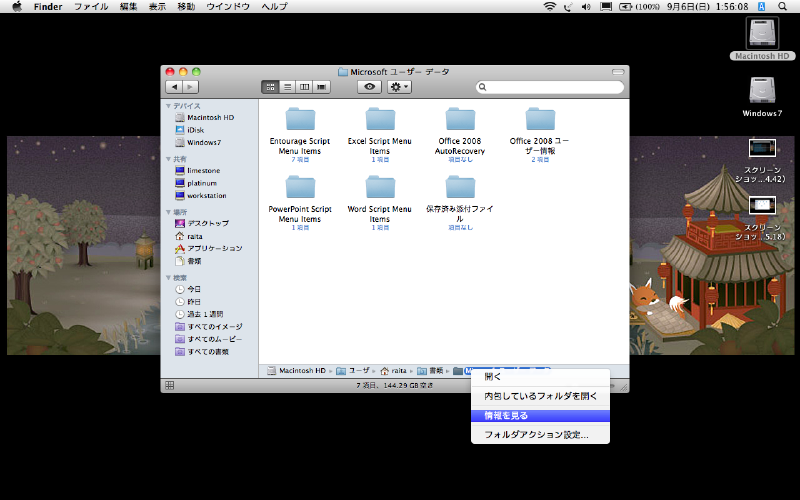Screen dimensions: 800x500
Task: Collapse the 共有 sidebar section
Action: (x=168, y=159)
